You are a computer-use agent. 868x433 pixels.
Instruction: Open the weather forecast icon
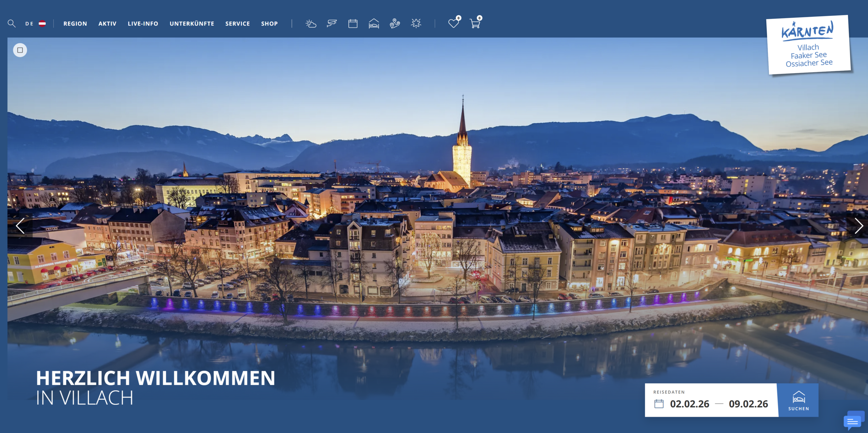[x=311, y=24]
